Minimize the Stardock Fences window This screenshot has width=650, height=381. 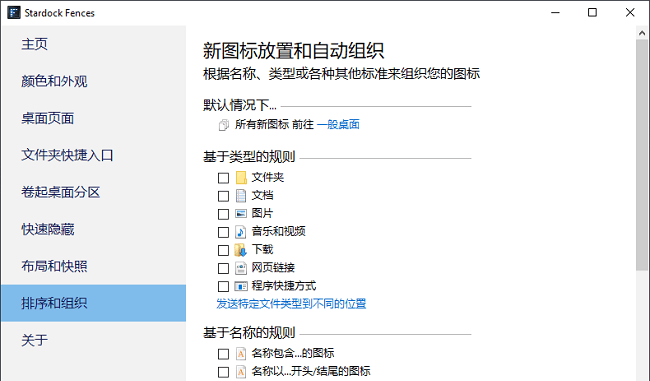point(555,12)
